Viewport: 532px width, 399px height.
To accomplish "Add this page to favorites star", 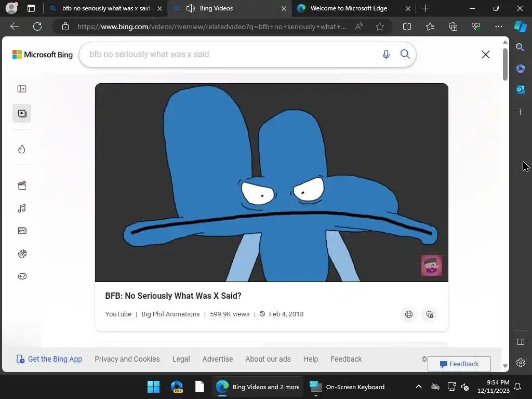I will (380, 26).
